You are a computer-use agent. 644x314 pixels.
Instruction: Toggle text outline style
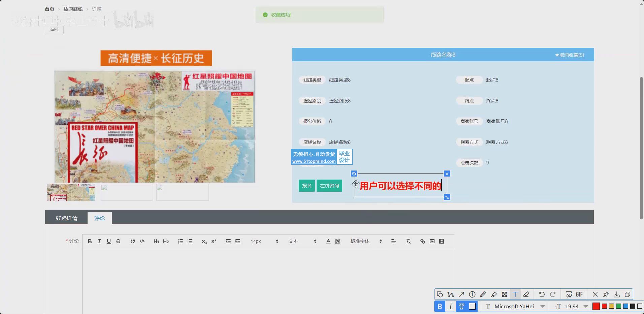pyautogui.click(x=461, y=306)
